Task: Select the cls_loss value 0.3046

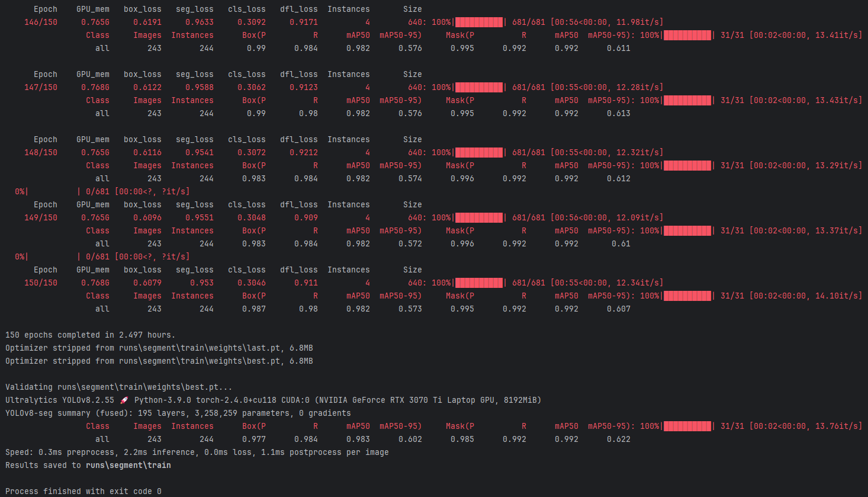Action: tap(252, 283)
